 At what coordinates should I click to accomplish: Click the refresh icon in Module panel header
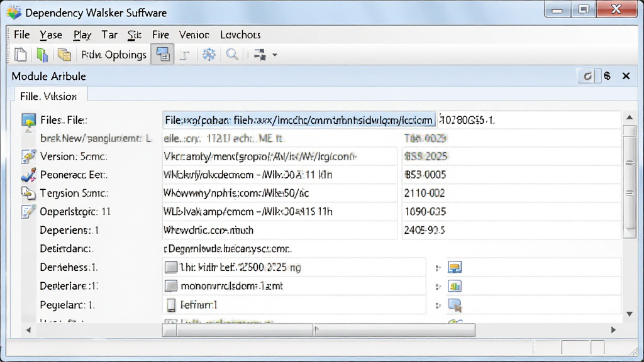pos(588,76)
